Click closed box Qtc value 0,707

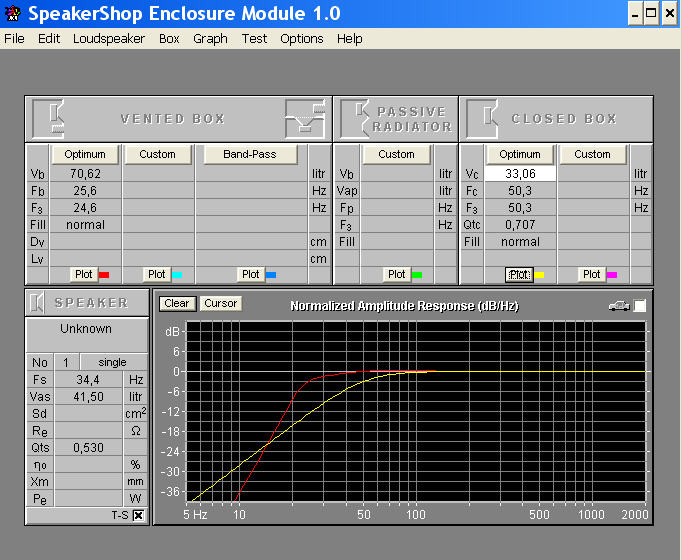pyautogui.click(x=520, y=225)
